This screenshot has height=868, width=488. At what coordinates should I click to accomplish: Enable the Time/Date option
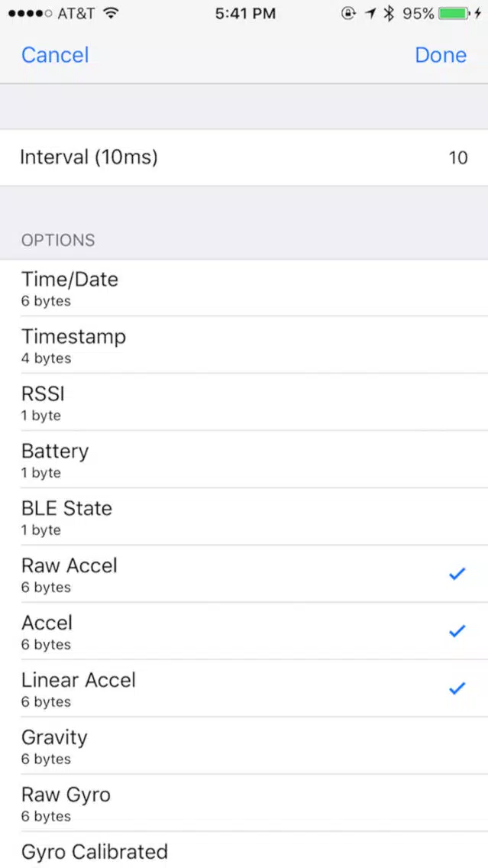tap(244, 288)
